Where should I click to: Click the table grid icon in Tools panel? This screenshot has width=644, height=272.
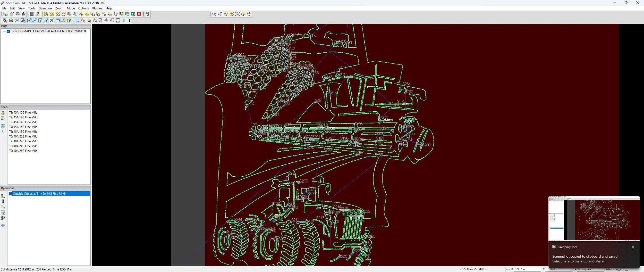3,126
